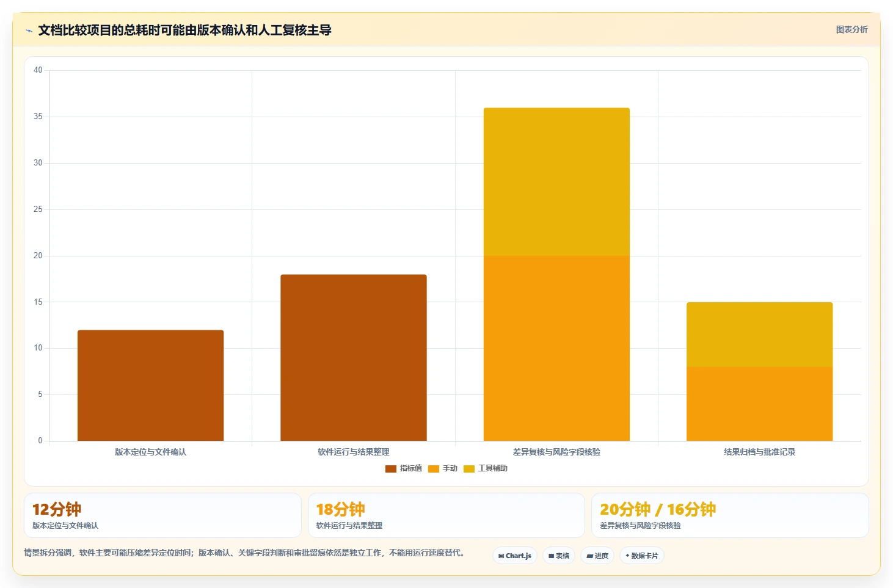Screen dimensions: 893x588
Task: Click axis label 差异复核与风险字段核验
Action: (556, 452)
